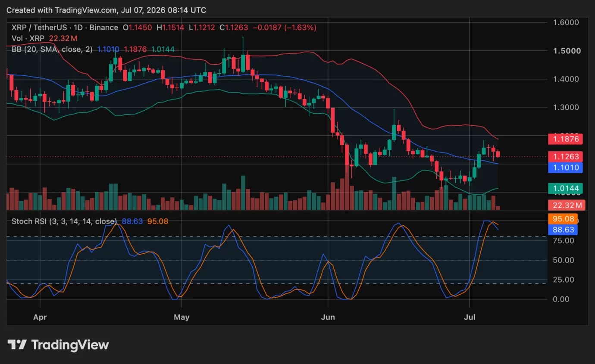595x364 pixels.
Task: Click the 'XRP / TetherUS · 1D · Binance' symbol title
Action: tap(65, 28)
